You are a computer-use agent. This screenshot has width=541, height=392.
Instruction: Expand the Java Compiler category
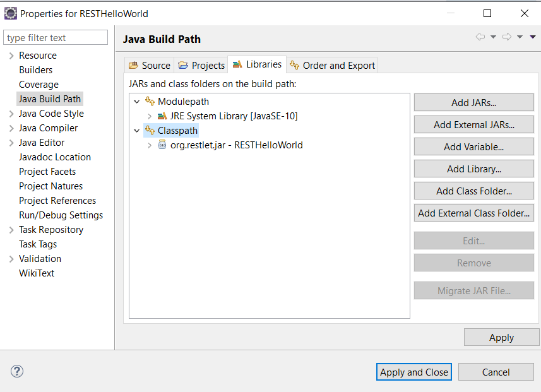click(x=11, y=128)
